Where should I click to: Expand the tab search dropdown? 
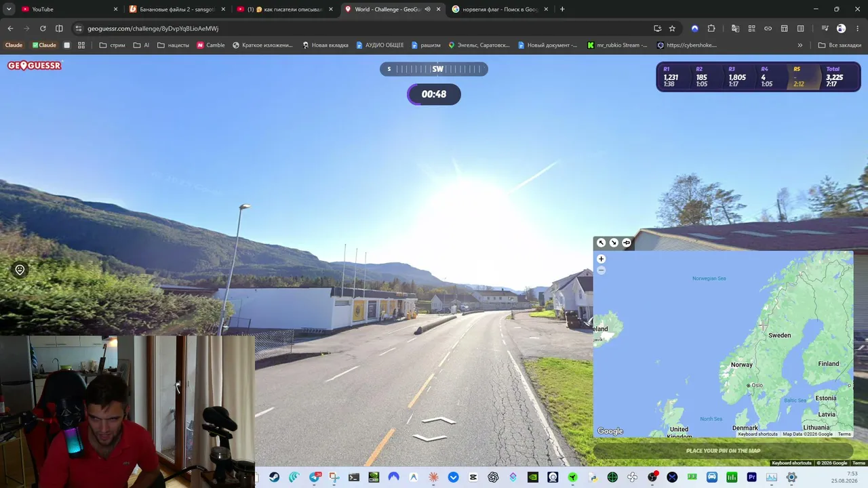click(x=9, y=9)
